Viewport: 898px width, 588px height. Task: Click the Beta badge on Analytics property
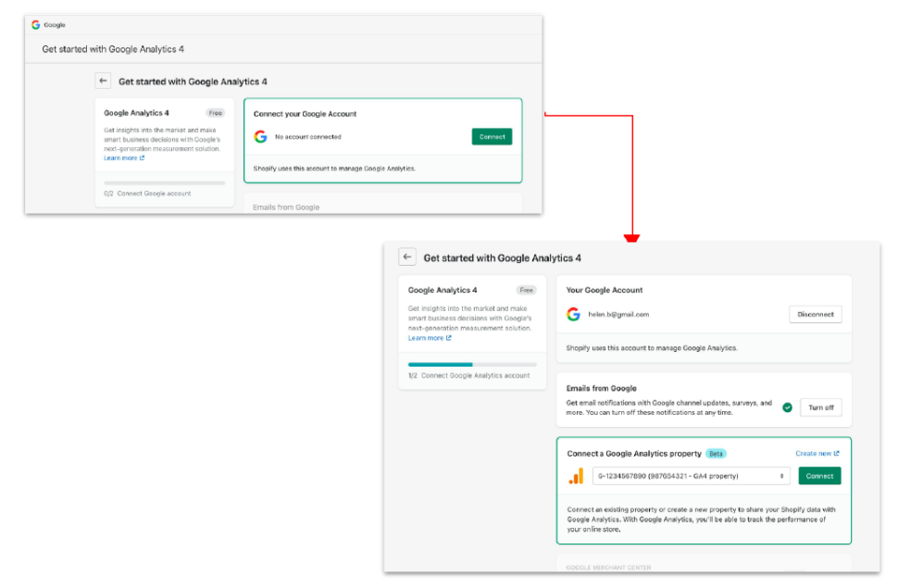[x=716, y=454]
